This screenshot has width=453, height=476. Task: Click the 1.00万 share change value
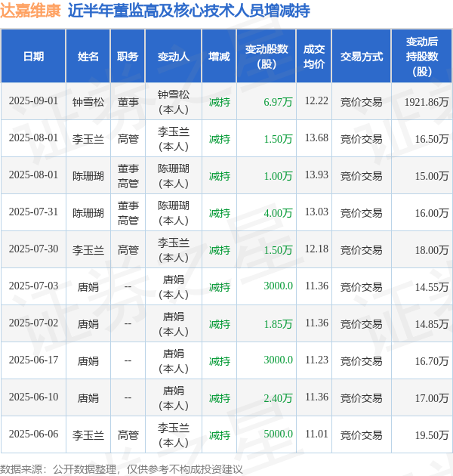[x=278, y=176]
